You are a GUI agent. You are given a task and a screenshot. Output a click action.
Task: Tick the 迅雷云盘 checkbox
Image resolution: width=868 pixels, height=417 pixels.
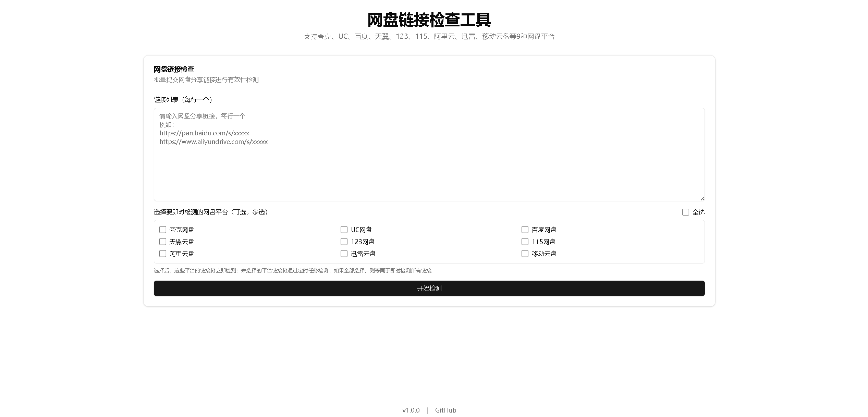344,254
